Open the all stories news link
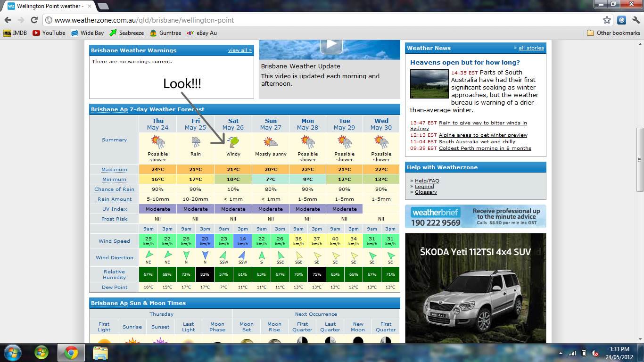This screenshot has height=362, width=644. point(531,48)
